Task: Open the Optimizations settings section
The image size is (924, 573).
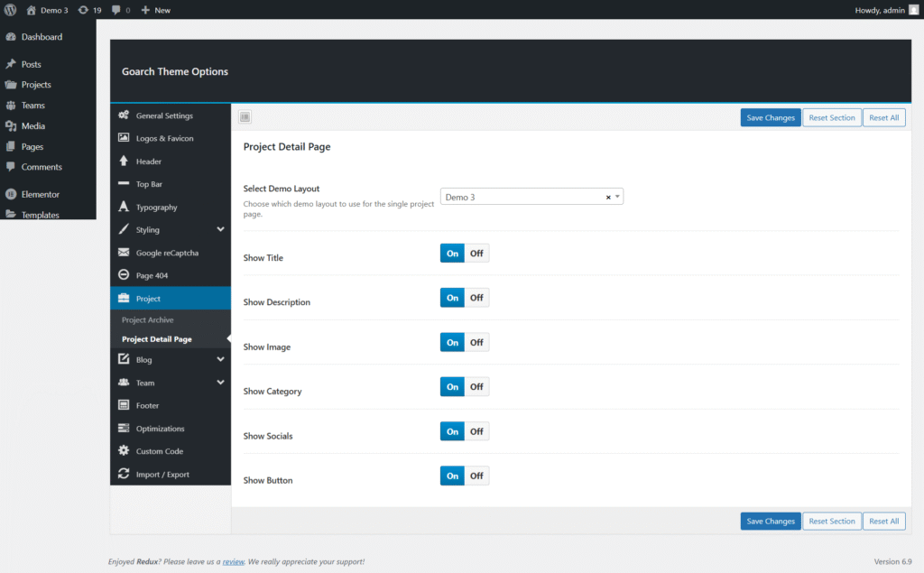Action: coord(171,428)
